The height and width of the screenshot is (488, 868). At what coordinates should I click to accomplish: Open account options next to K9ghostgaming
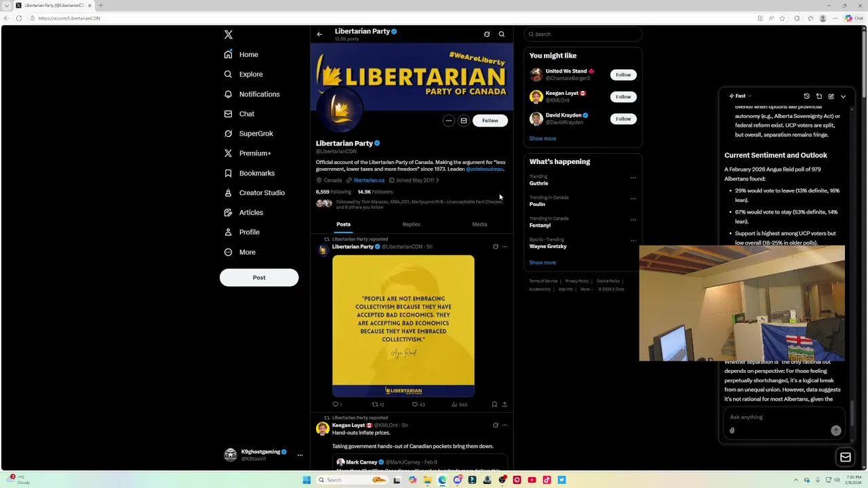(x=300, y=455)
